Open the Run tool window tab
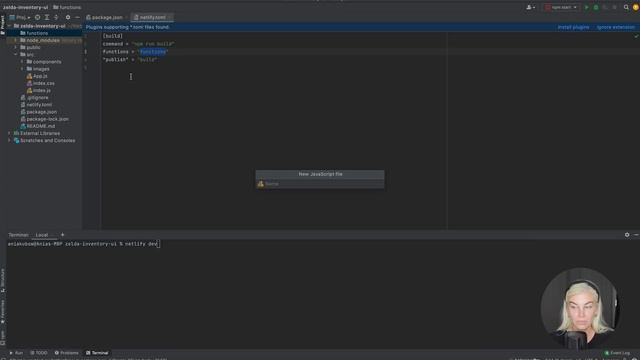This screenshot has width=640, height=360. pyautogui.click(x=16, y=353)
